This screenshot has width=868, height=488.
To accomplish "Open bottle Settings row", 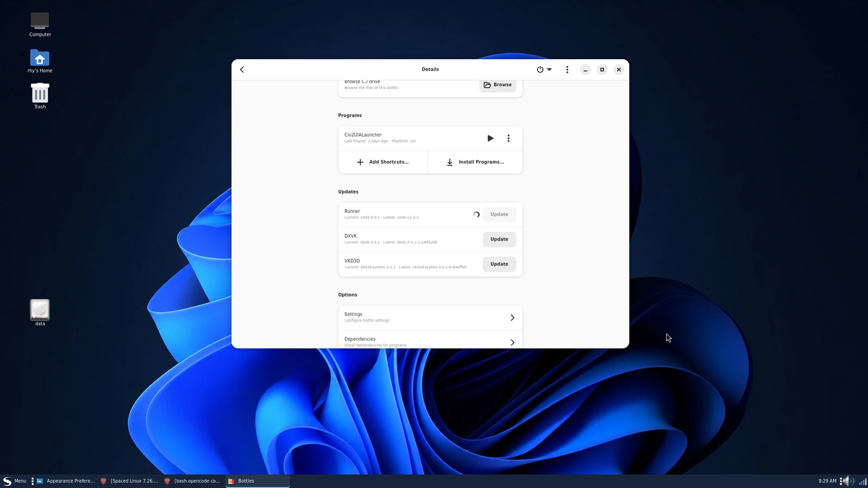I will (430, 317).
